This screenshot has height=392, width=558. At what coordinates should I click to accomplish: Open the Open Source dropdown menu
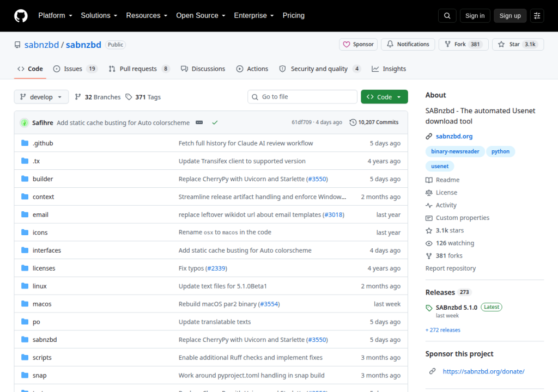[x=201, y=16]
